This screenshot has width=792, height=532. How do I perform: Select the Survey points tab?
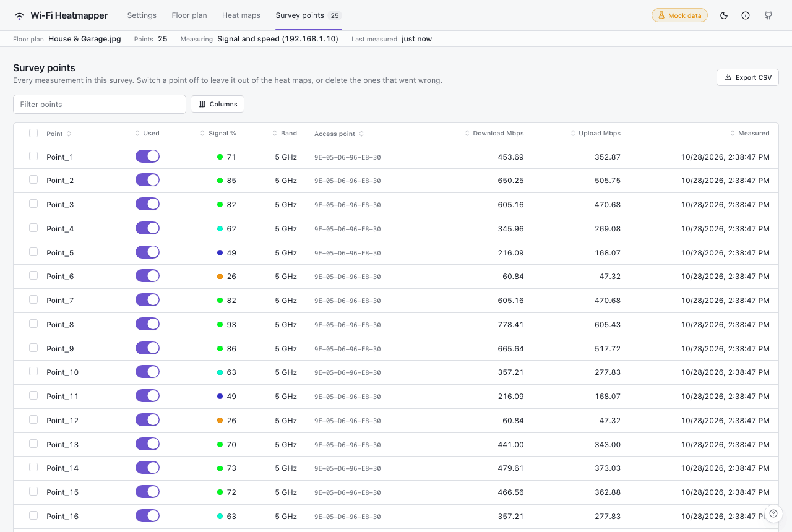(x=308, y=15)
